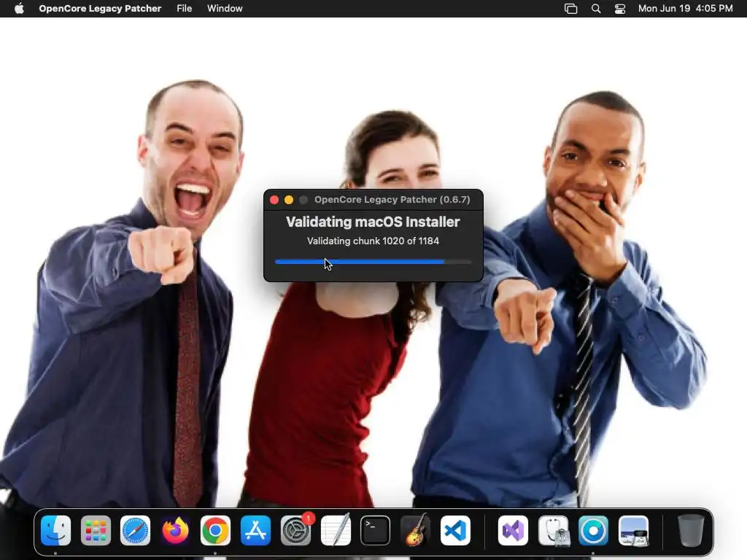Click the Stage Manager icon in menu bar
747x560 pixels.
(570, 9)
